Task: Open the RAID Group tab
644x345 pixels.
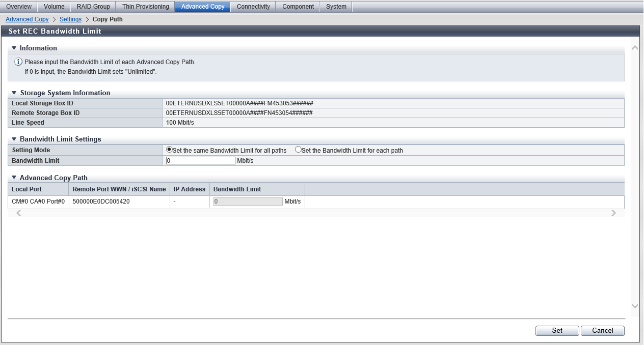Action: [93, 7]
